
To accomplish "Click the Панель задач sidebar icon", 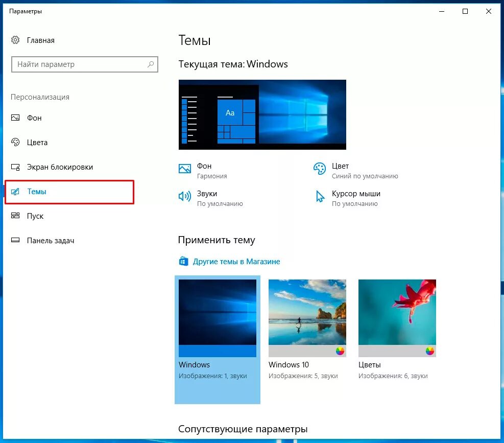I will 15,240.
